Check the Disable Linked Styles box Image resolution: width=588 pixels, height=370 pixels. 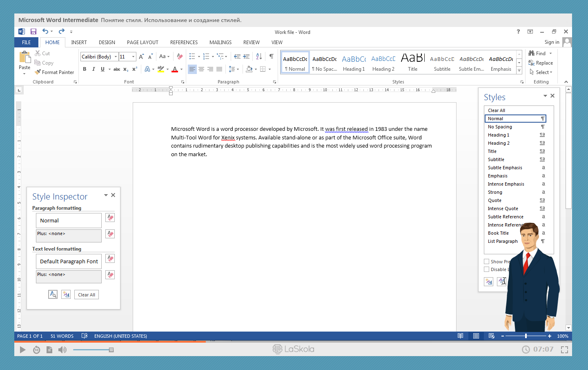coord(486,269)
